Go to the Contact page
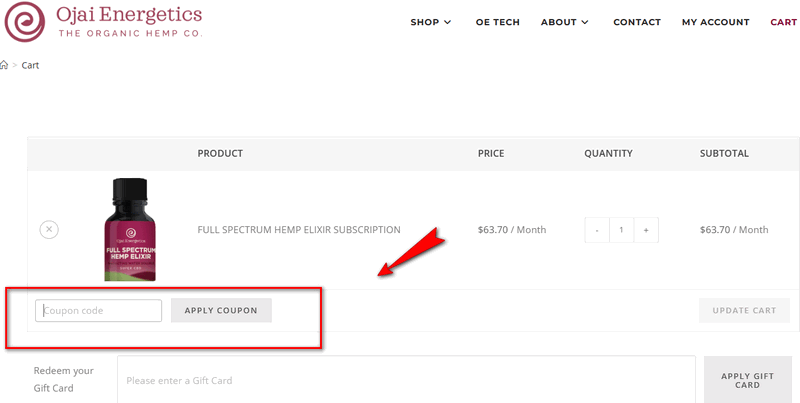This screenshot has width=800, height=403. pos(636,22)
